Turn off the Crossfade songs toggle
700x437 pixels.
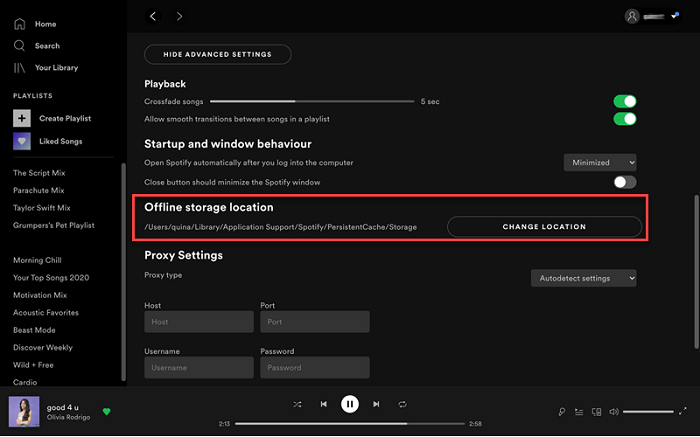[625, 101]
